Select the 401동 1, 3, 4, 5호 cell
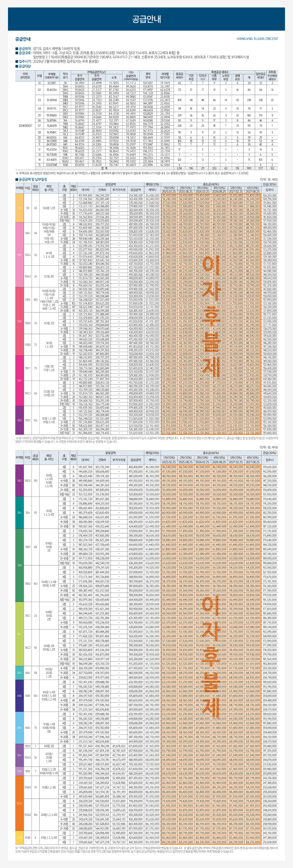Viewport: 293px width, 868px height. pyautogui.click(x=49, y=255)
